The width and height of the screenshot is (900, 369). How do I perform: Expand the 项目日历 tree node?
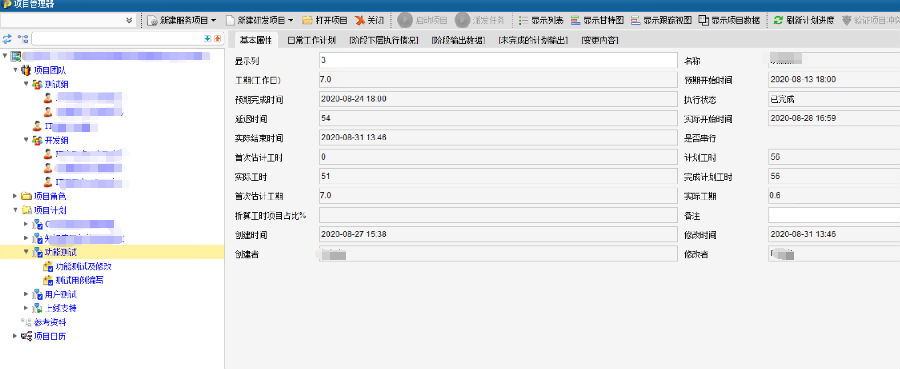pos(15,336)
